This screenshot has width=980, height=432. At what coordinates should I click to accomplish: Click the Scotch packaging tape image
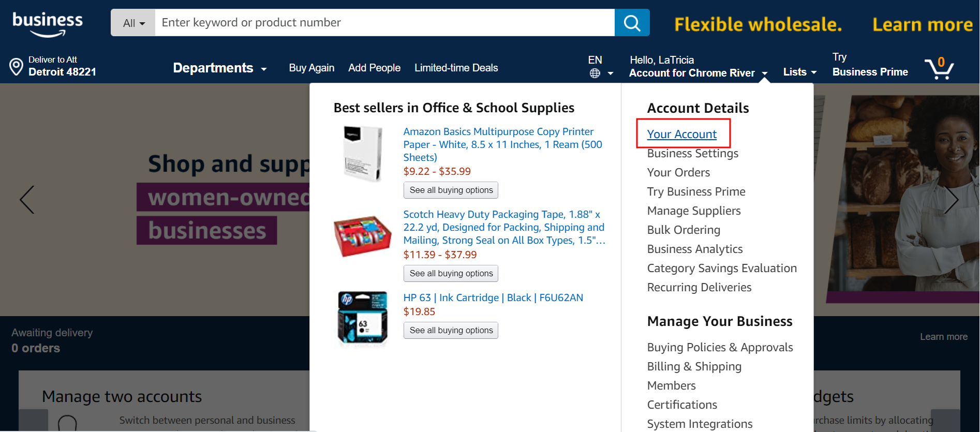[362, 236]
